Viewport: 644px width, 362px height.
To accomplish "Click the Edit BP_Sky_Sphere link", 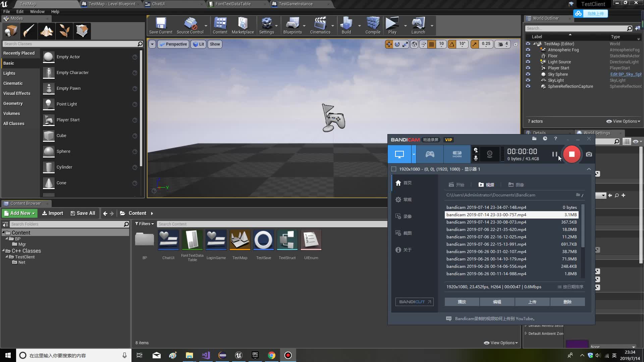I will pos(625,74).
